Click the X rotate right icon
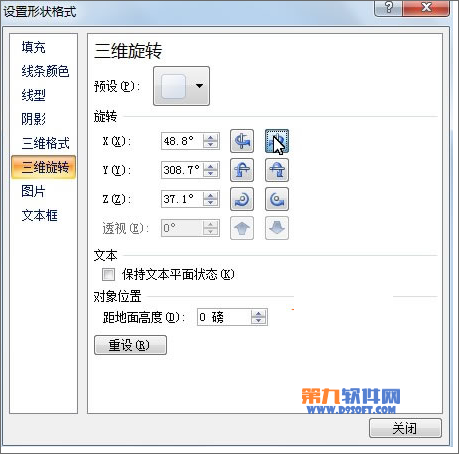Screen dimensions: 459x454 [277, 141]
